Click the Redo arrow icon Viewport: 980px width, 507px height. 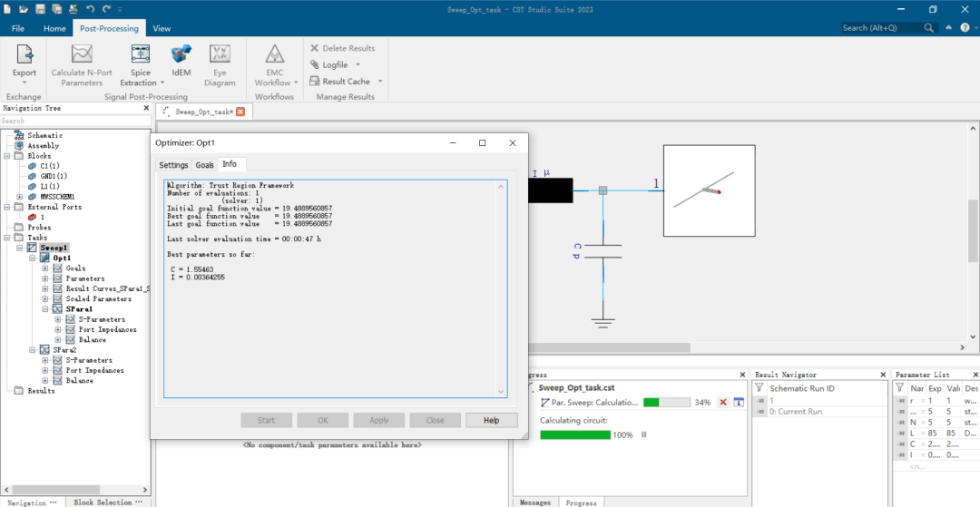pyautogui.click(x=106, y=9)
